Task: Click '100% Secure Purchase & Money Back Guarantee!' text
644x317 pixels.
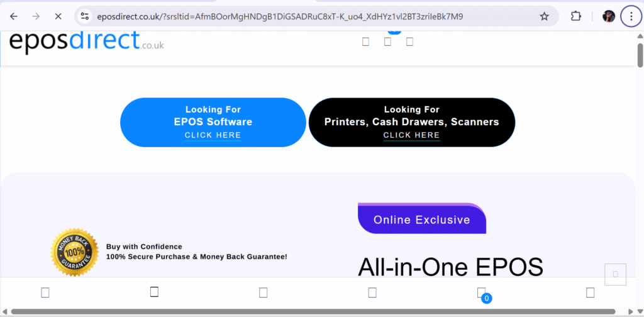Action: 197,257
